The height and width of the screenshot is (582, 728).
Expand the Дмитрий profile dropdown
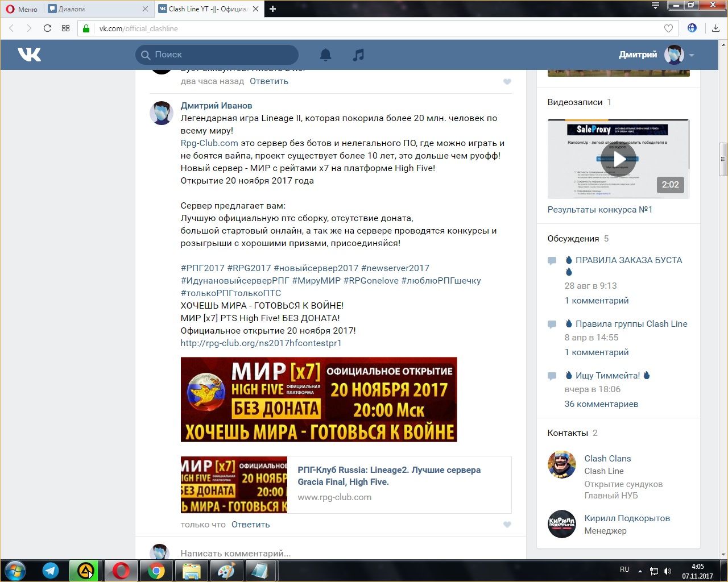pos(692,55)
